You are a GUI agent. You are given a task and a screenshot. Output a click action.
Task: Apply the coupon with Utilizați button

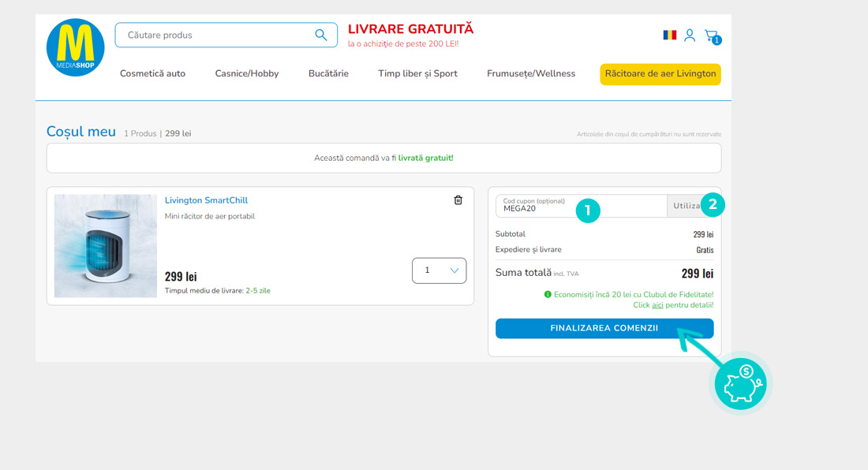click(692, 206)
